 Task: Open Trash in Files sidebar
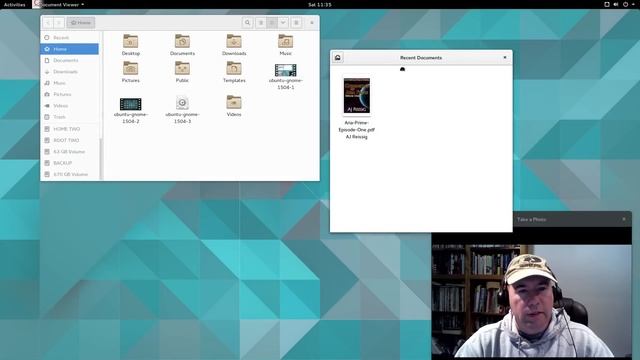point(69,117)
